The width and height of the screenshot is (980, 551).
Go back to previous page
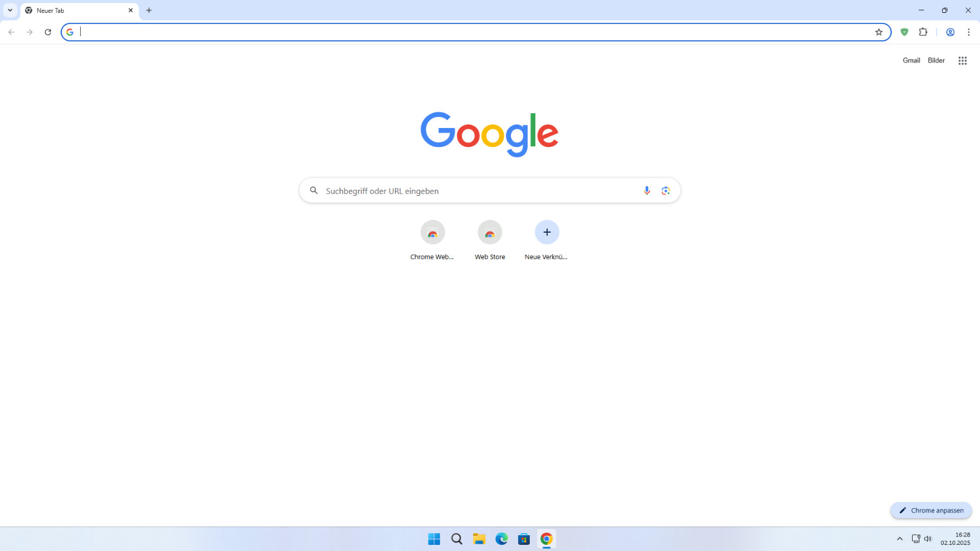(x=11, y=32)
